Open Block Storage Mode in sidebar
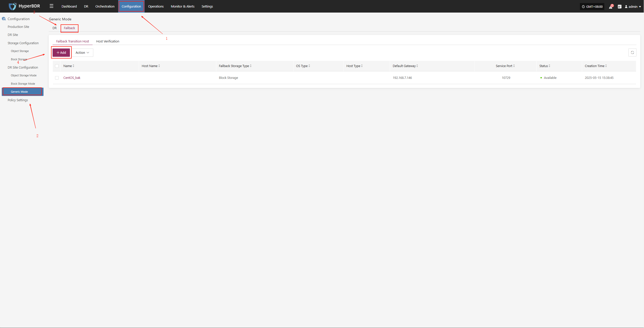The height and width of the screenshot is (328, 644). click(x=23, y=84)
